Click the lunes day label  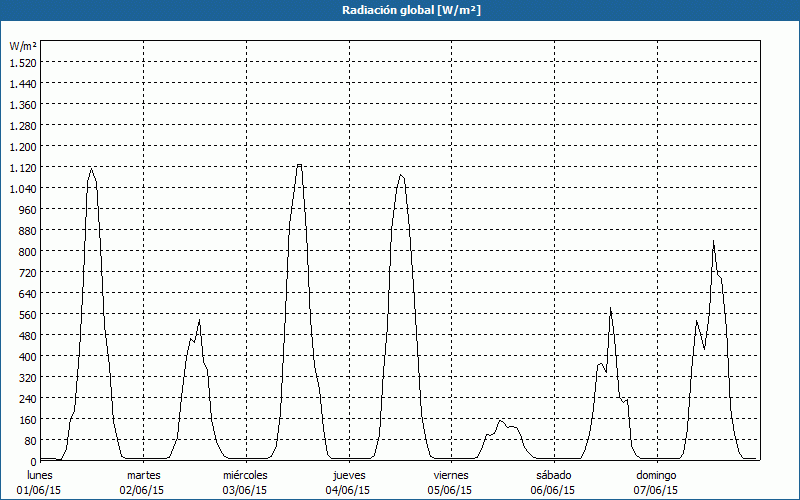click(x=40, y=475)
